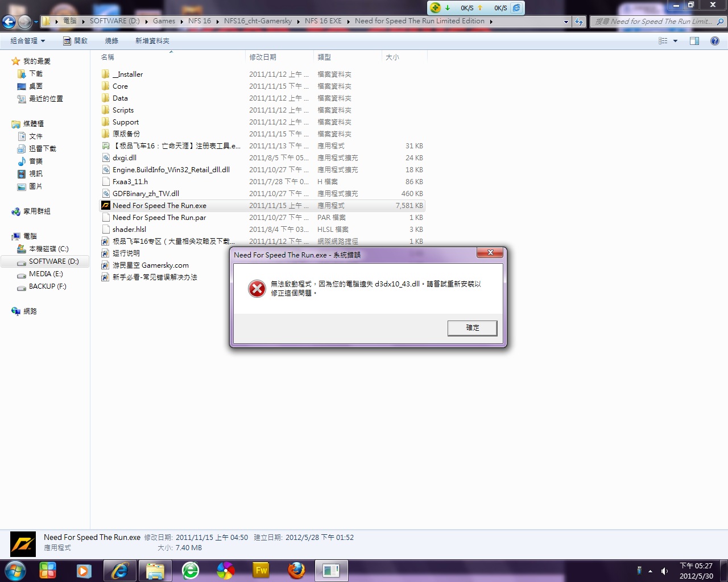Click the magnifier icon in the search box
This screenshot has width=728, height=582.
tap(720, 22)
